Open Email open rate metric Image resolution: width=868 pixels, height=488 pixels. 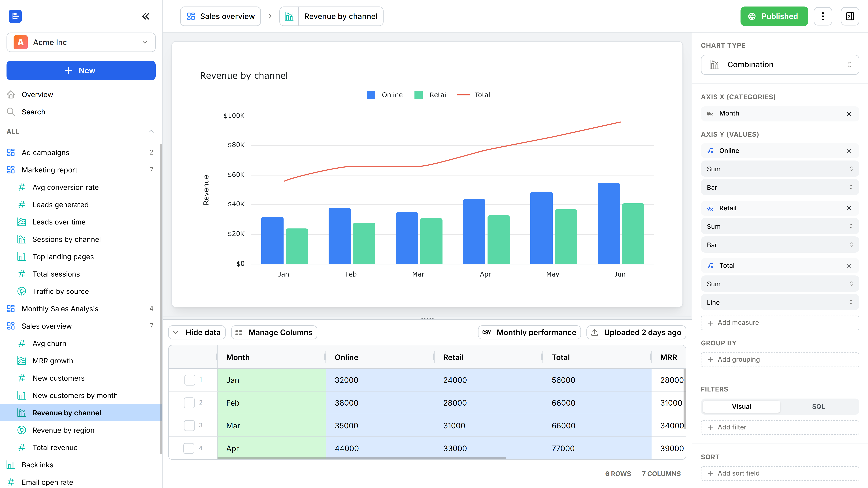[x=81, y=482]
